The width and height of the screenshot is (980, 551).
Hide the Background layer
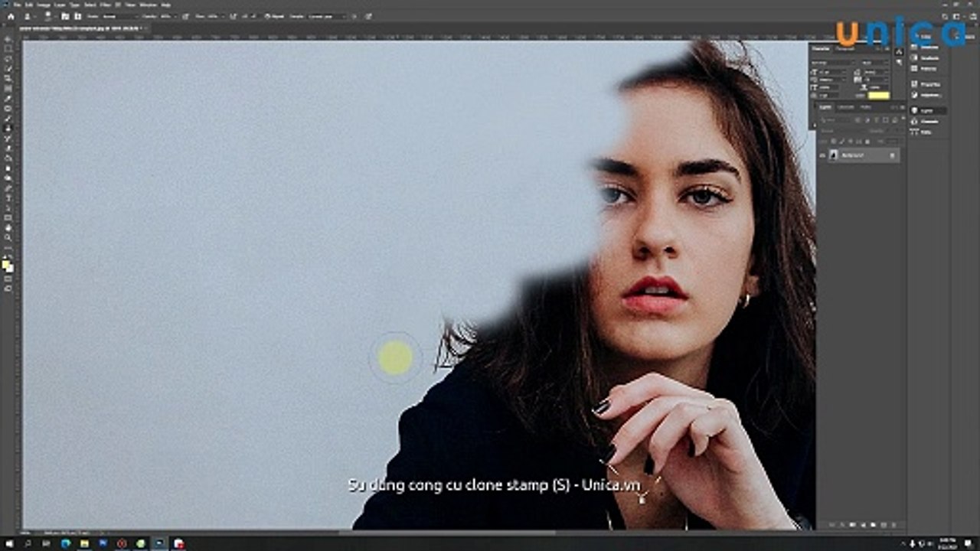pyautogui.click(x=822, y=155)
